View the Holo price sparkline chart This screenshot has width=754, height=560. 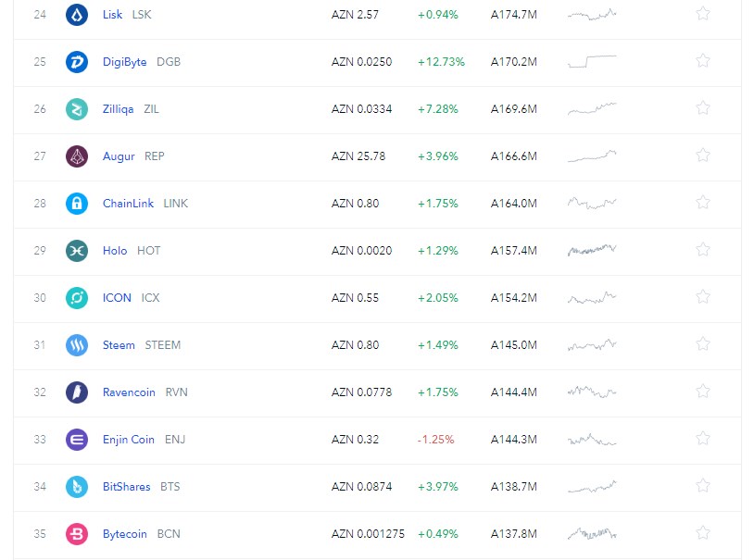click(x=592, y=250)
